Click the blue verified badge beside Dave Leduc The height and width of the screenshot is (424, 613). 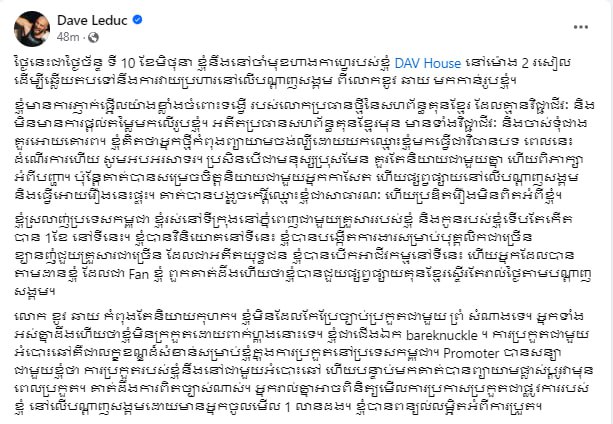coord(137,20)
